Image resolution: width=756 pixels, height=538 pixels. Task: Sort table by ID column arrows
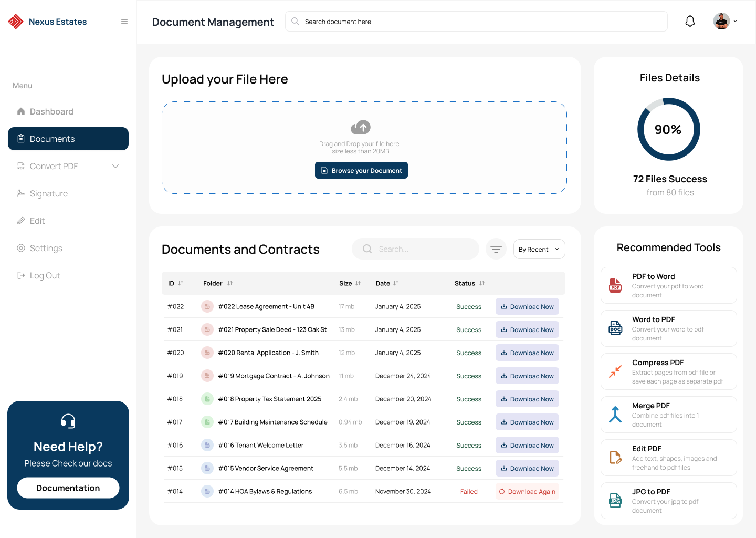181,283
